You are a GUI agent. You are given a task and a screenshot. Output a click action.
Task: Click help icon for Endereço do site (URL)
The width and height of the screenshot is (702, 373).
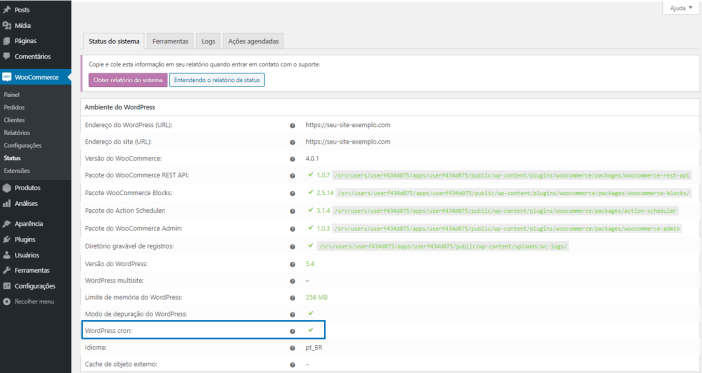[292, 142]
